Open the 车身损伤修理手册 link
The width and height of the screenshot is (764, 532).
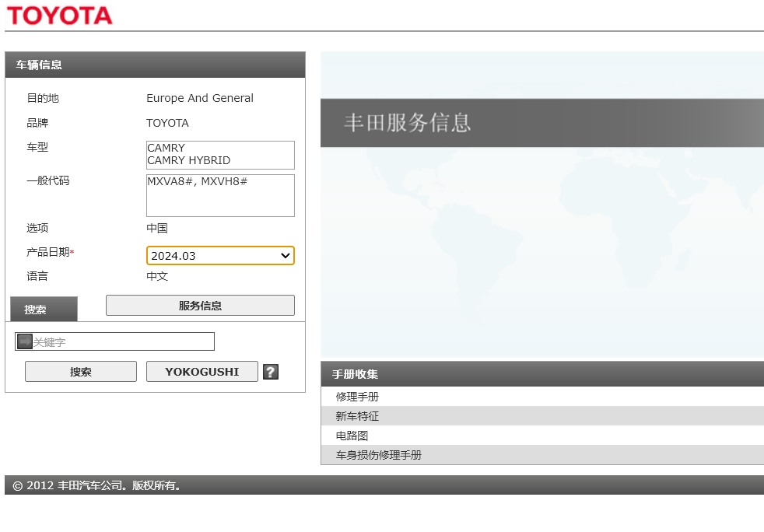coord(379,455)
